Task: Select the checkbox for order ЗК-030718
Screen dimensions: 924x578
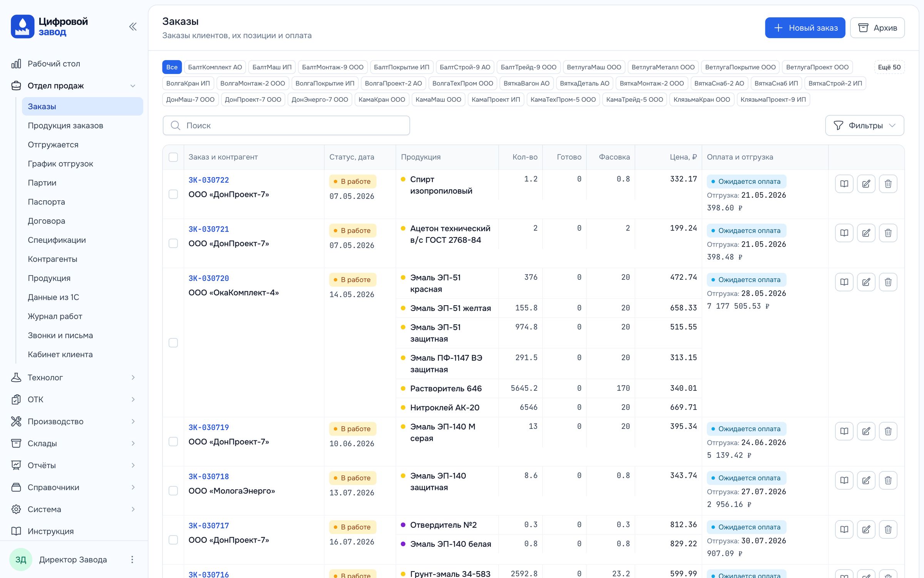Action: point(173,491)
